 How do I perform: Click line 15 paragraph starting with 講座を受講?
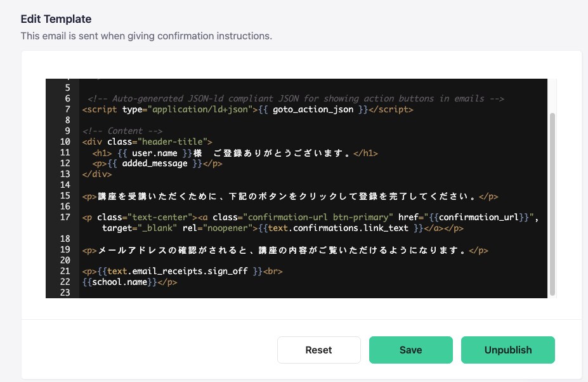pyautogui.click(x=290, y=196)
